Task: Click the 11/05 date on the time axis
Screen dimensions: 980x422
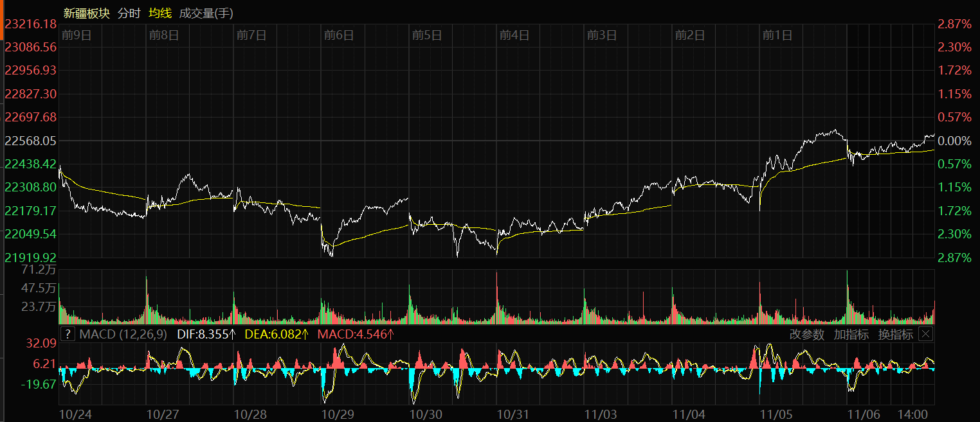Action: point(776,414)
